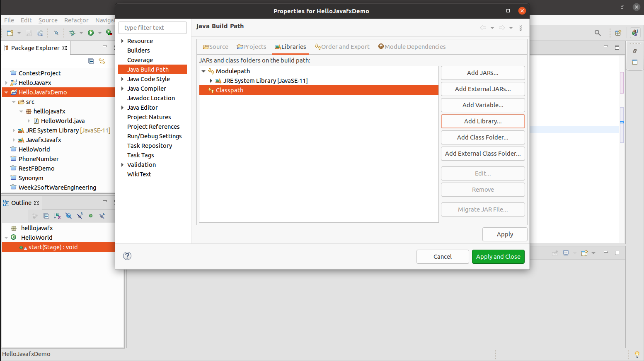Select the ContestProject project

point(39,73)
